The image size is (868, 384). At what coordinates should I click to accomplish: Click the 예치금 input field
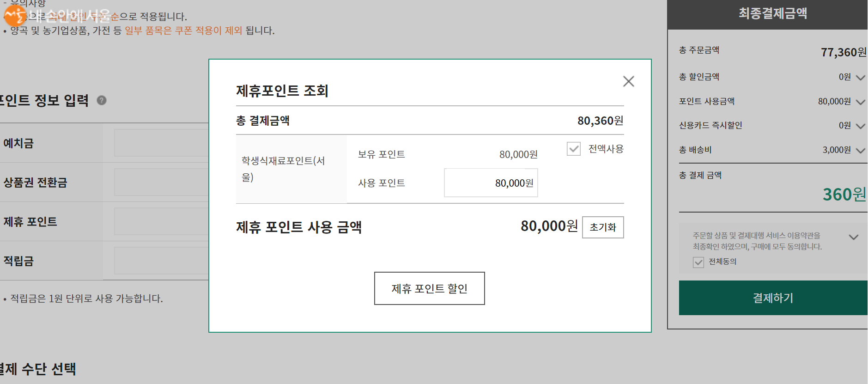[x=161, y=143]
